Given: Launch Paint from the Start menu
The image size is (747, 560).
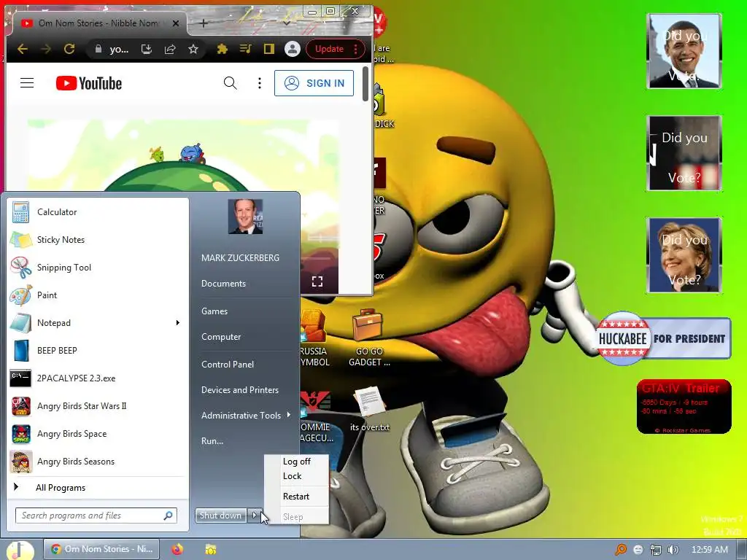Looking at the screenshot, I should [98, 295].
